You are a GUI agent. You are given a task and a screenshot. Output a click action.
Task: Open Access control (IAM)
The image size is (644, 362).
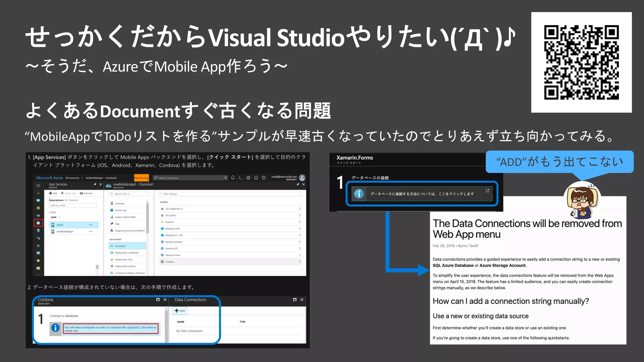(127, 217)
